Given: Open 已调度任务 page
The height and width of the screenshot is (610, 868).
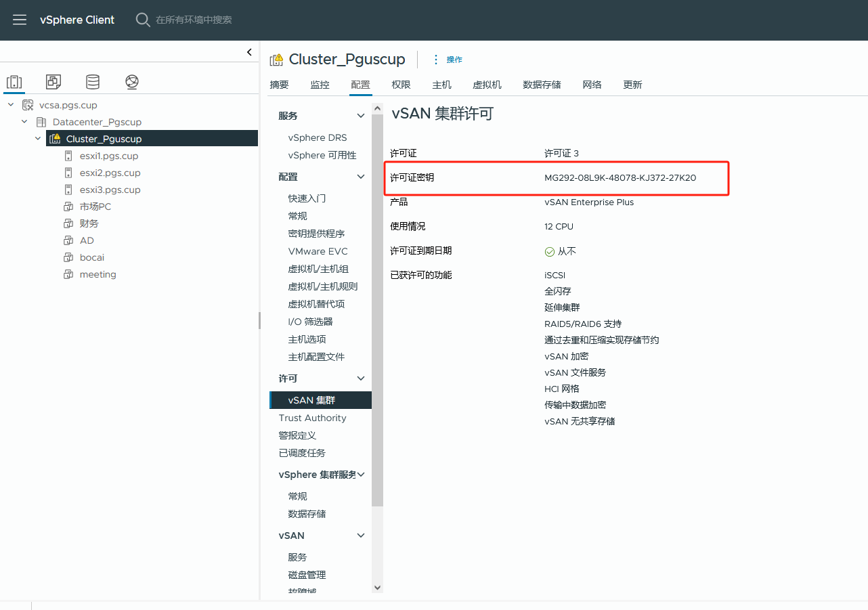Looking at the screenshot, I should click(x=302, y=453).
